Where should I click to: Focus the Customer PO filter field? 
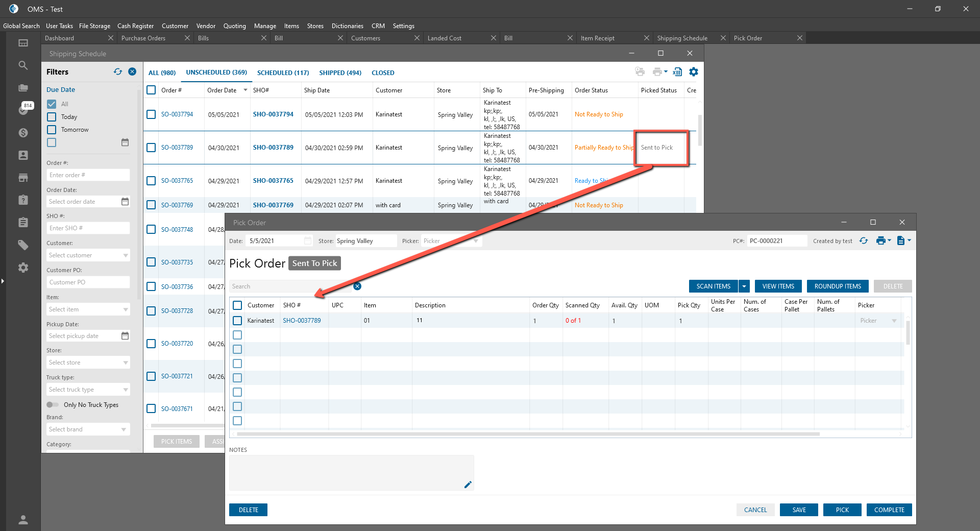click(x=88, y=282)
